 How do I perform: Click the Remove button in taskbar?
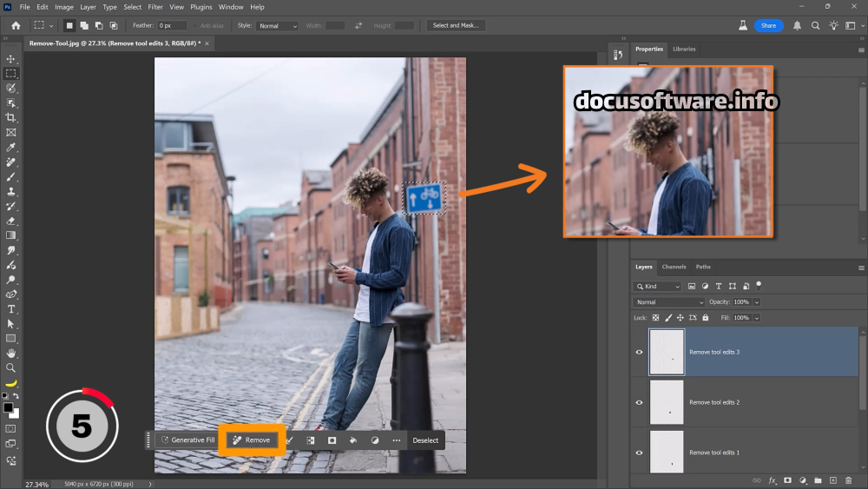[x=252, y=440]
